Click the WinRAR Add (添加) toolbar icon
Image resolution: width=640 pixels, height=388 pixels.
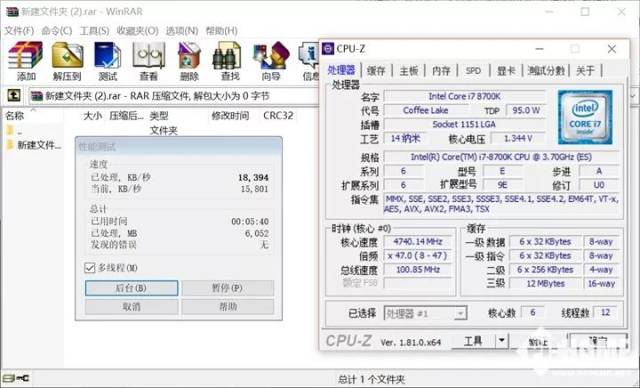coord(25,55)
